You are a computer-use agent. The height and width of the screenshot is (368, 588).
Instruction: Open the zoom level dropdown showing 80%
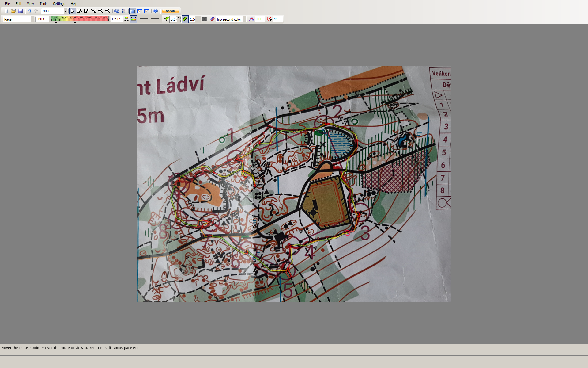point(65,11)
